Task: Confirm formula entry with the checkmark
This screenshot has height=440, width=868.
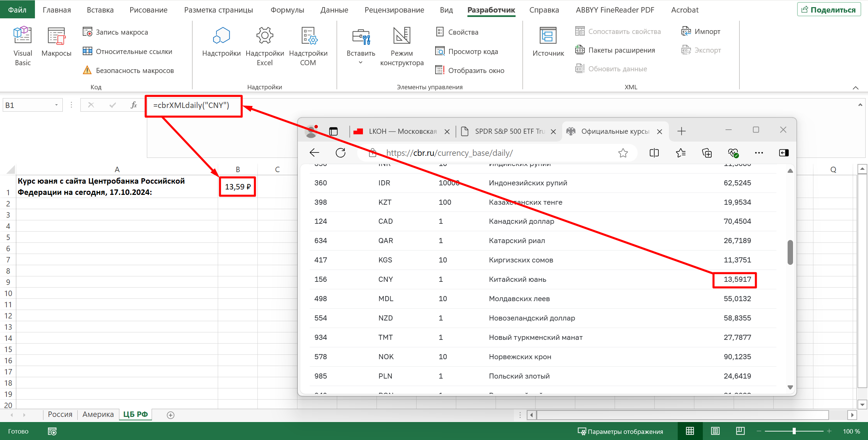Action: tap(112, 105)
